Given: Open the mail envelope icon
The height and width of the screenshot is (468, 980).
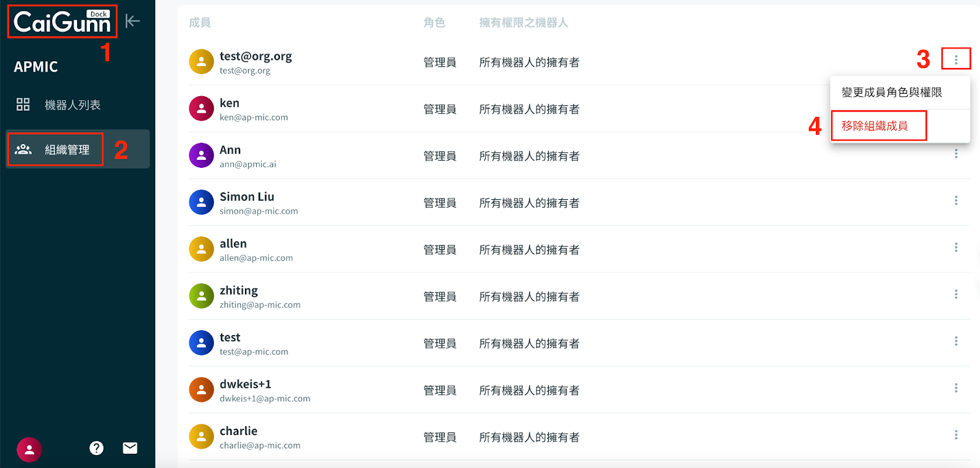Looking at the screenshot, I should point(130,448).
